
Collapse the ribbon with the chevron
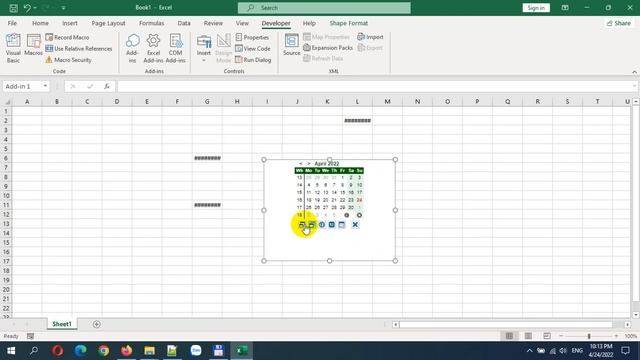(634, 72)
